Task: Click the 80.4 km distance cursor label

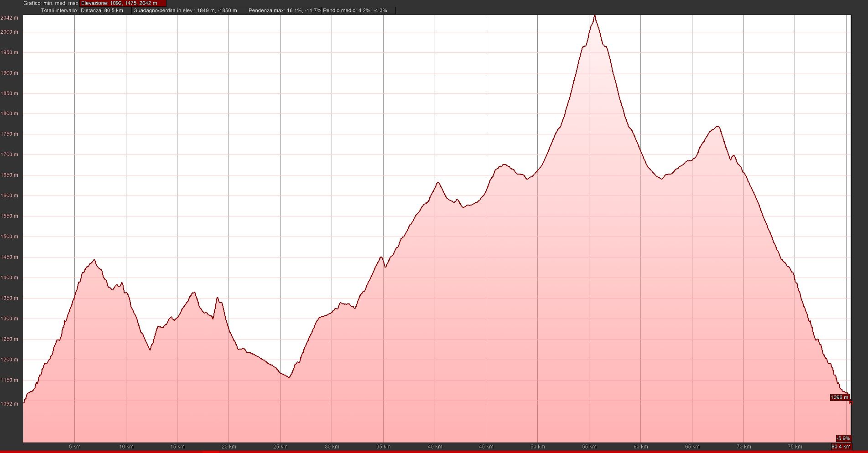Action: (841, 447)
